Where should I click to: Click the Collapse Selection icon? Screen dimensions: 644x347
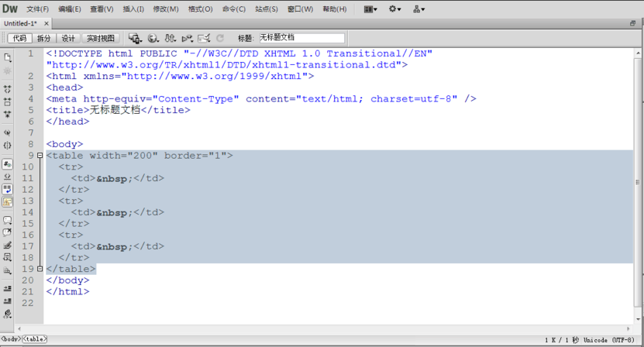tap(8, 101)
